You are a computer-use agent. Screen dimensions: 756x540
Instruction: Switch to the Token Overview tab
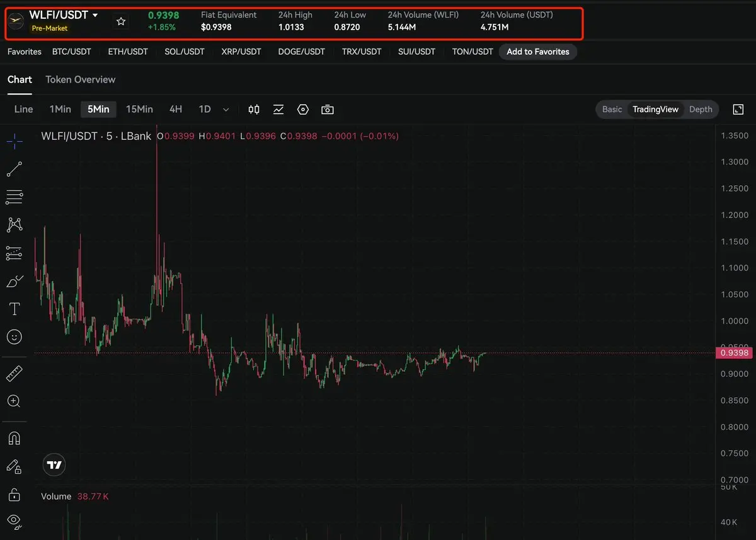[x=81, y=79]
